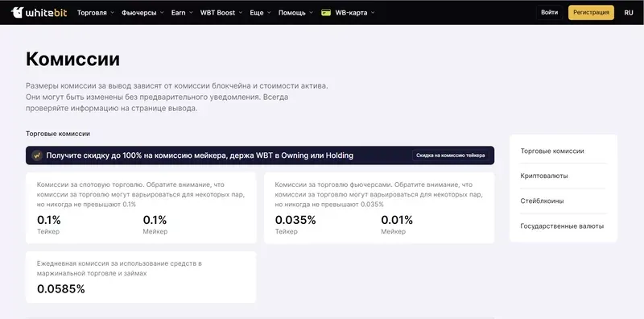The height and width of the screenshot is (319, 644).
Task: Open the RU language selector
Action: [629, 13]
